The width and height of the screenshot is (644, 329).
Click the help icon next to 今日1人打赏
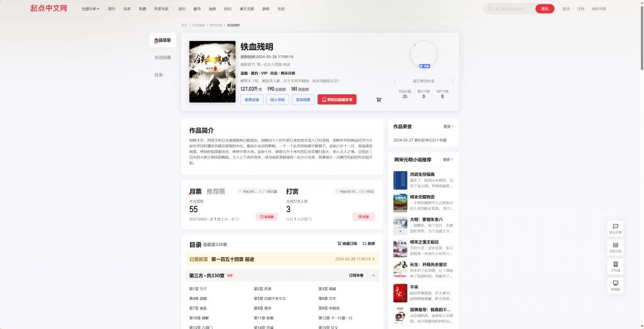tap(310, 220)
